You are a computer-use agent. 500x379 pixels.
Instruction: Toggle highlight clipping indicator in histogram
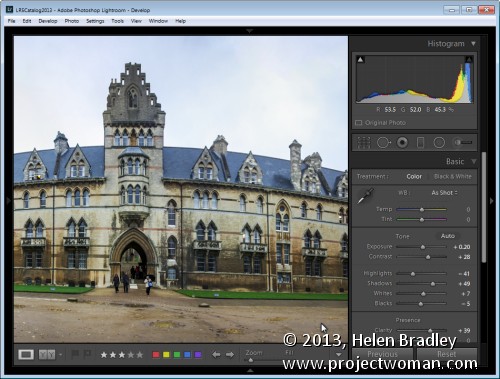(469, 60)
